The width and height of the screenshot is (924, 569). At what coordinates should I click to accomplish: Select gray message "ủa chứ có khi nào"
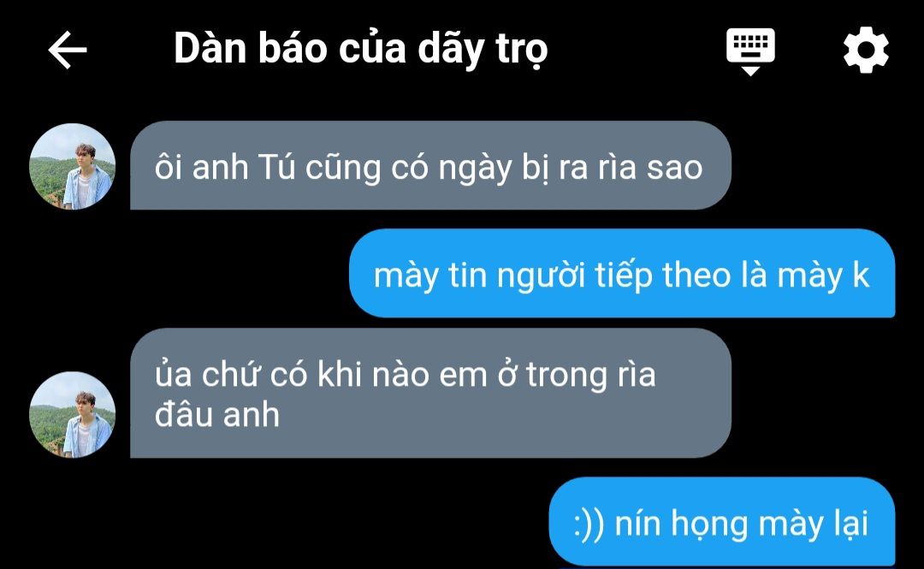[x=430, y=394]
